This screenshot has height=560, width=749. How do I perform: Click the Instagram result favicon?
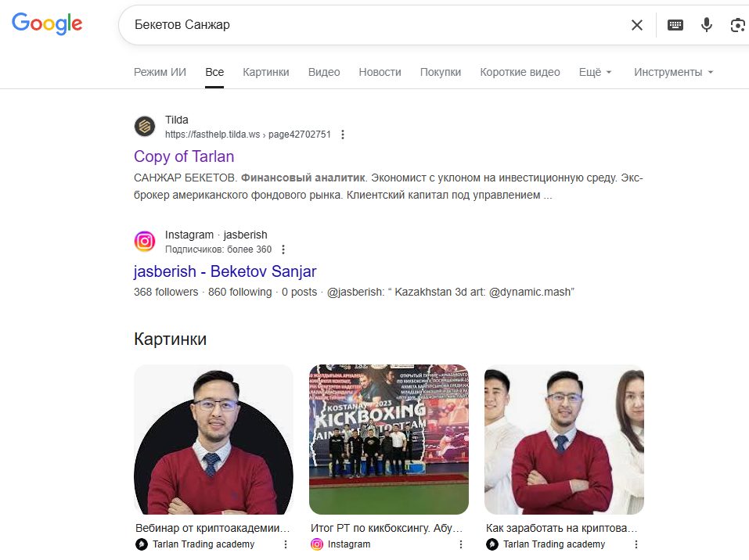(144, 241)
